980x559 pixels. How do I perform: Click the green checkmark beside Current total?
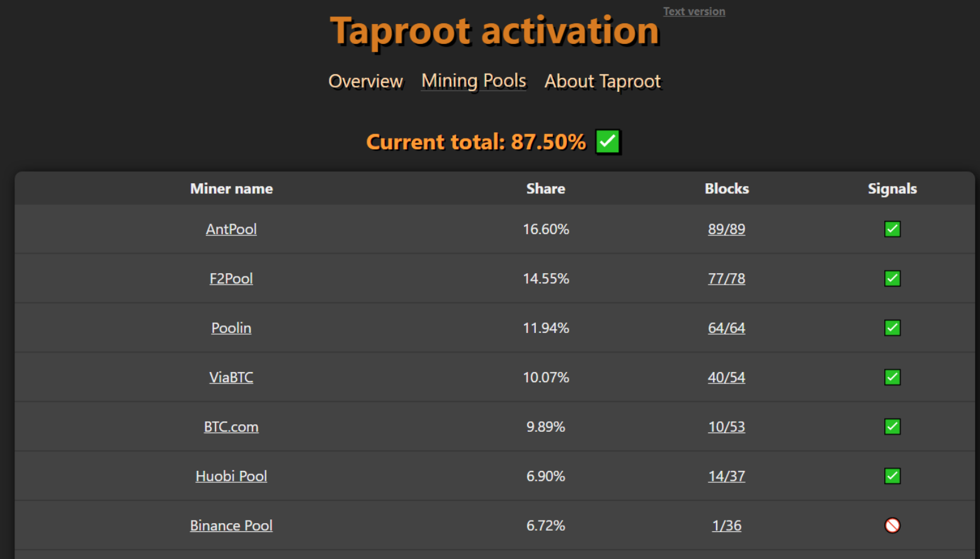pos(608,142)
